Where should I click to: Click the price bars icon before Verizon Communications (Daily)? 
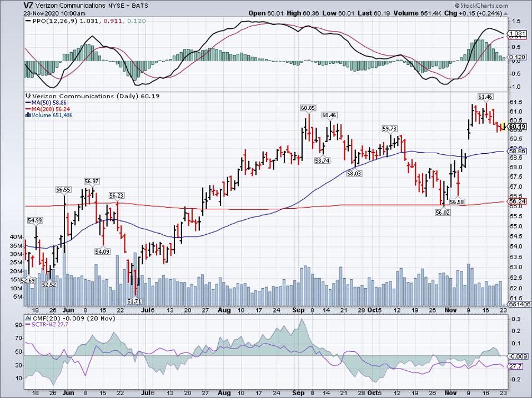click(28, 96)
